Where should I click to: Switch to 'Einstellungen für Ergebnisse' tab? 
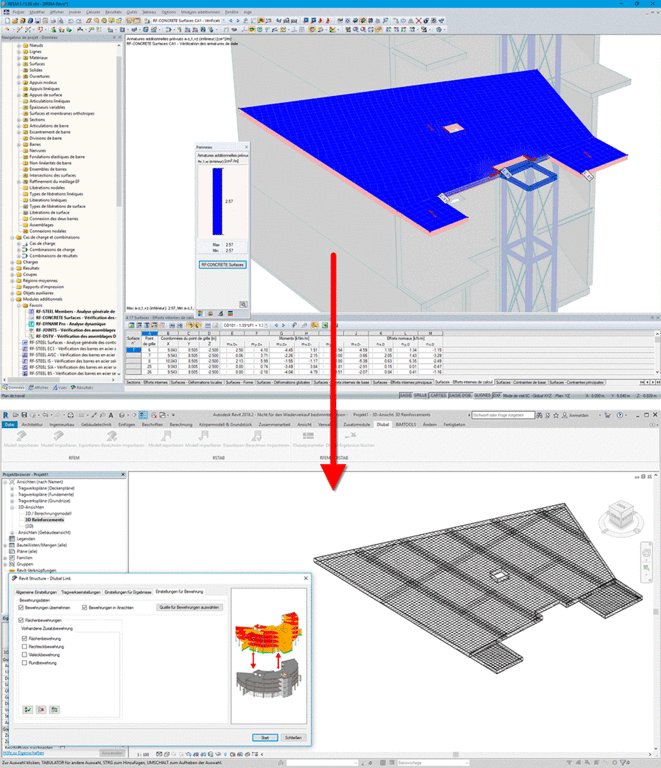128,592
